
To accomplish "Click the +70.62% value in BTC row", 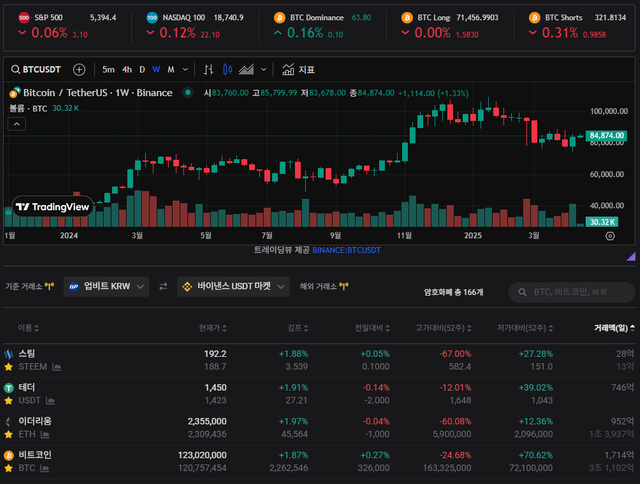I will (536, 455).
